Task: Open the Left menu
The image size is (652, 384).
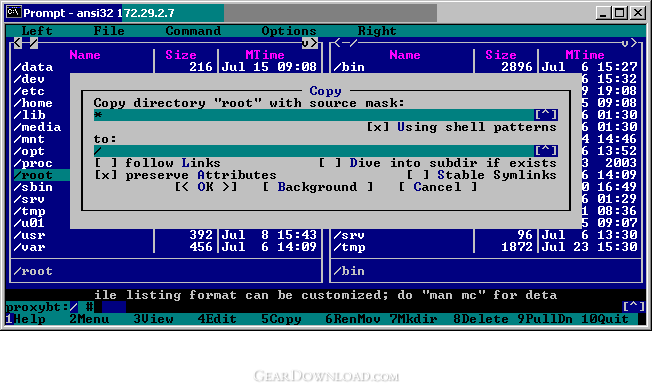Action: pos(37,31)
